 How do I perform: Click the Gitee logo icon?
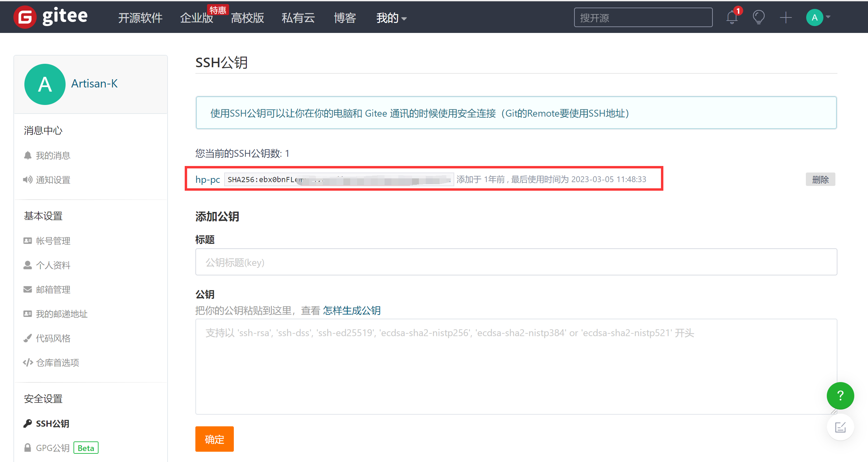[25, 17]
